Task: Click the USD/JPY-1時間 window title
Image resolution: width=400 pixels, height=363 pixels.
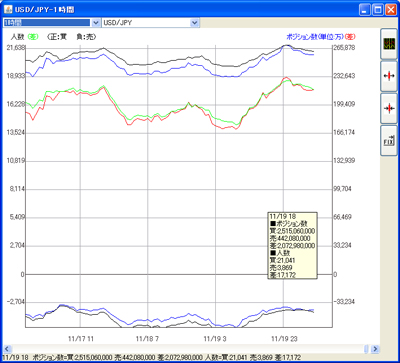Action: point(44,10)
